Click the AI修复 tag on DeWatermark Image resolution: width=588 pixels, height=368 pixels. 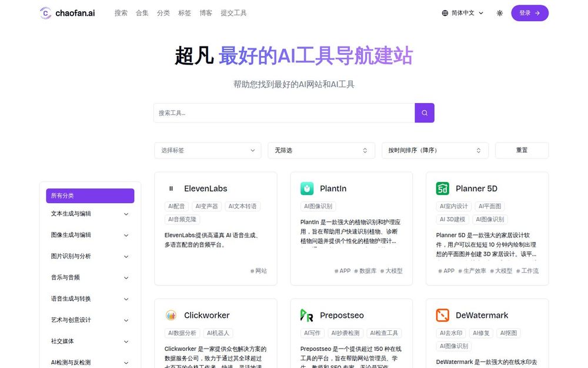(481, 333)
